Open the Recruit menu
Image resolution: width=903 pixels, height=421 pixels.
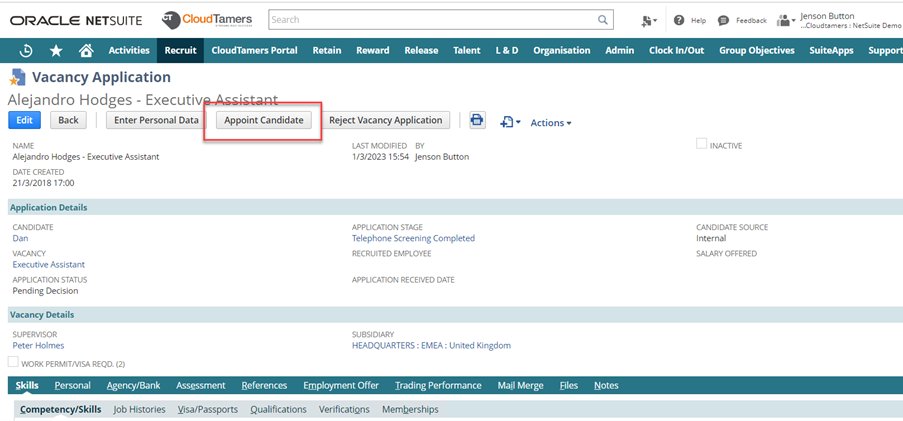tap(180, 51)
